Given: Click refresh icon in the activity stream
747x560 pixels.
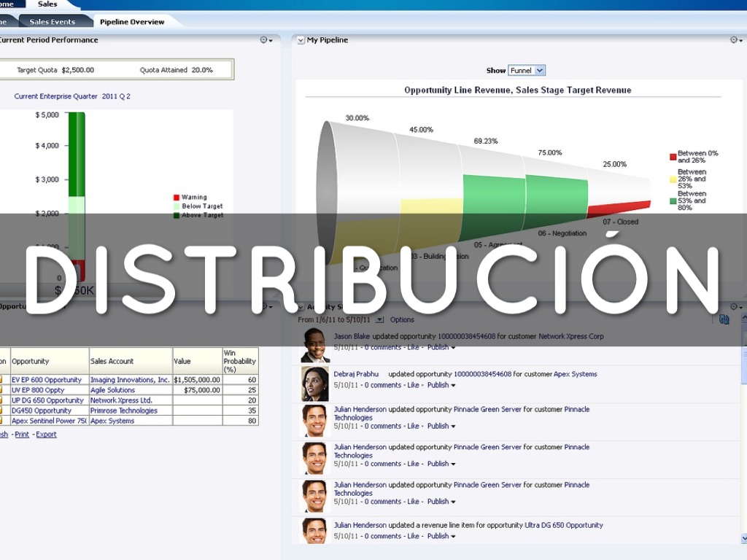Looking at the screenshot, I should click(x=724, y=319).
